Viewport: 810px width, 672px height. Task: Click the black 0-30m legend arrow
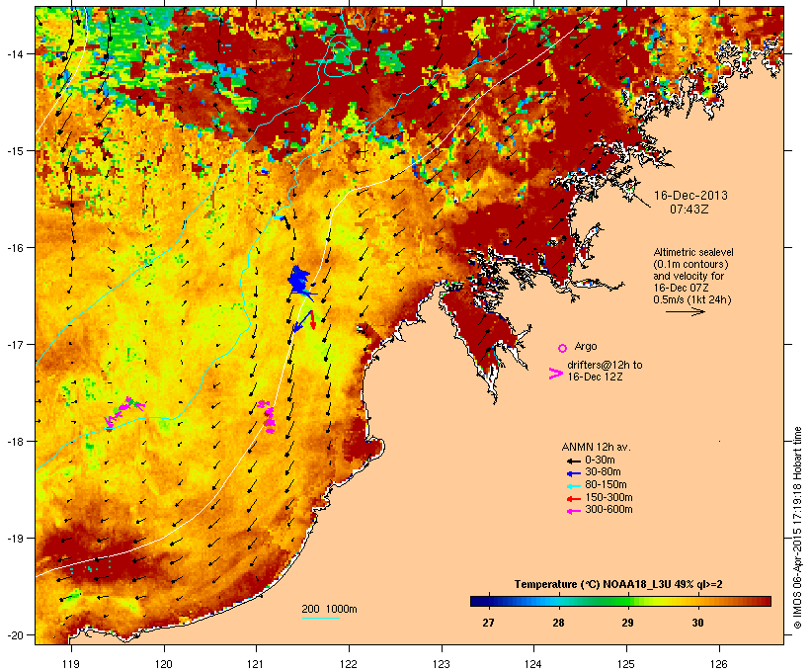574,461
